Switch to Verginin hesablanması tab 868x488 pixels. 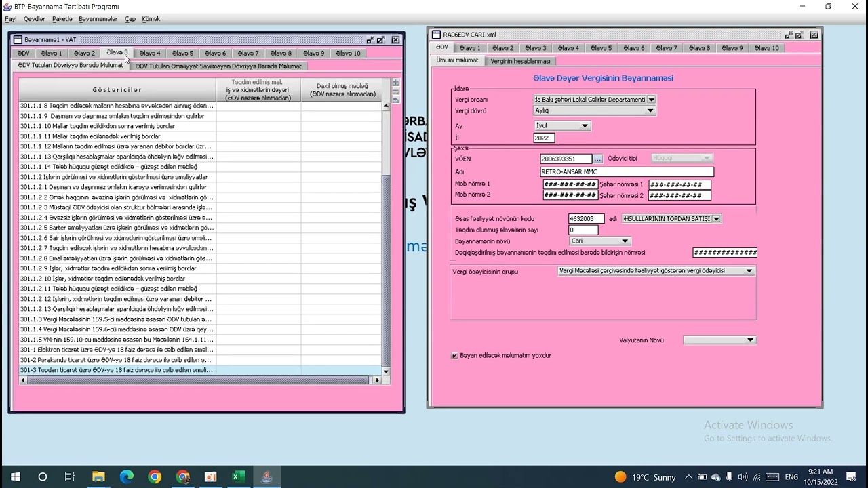point(521,61)
